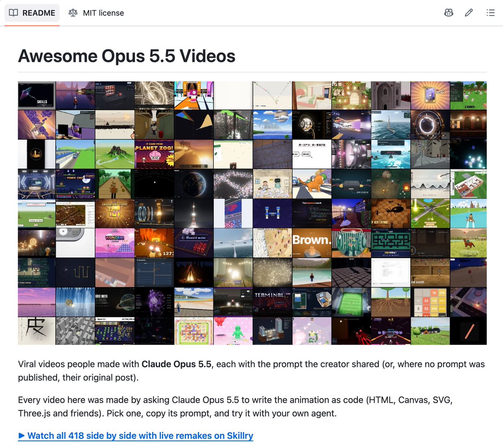Click the ant on chessboard thumbnail

(391, 213)
